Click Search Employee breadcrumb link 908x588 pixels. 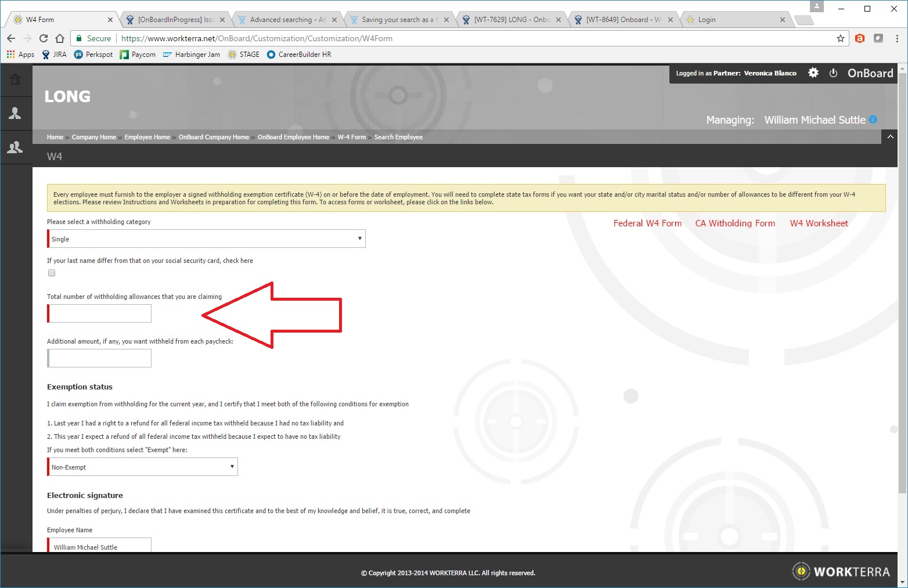398,137
